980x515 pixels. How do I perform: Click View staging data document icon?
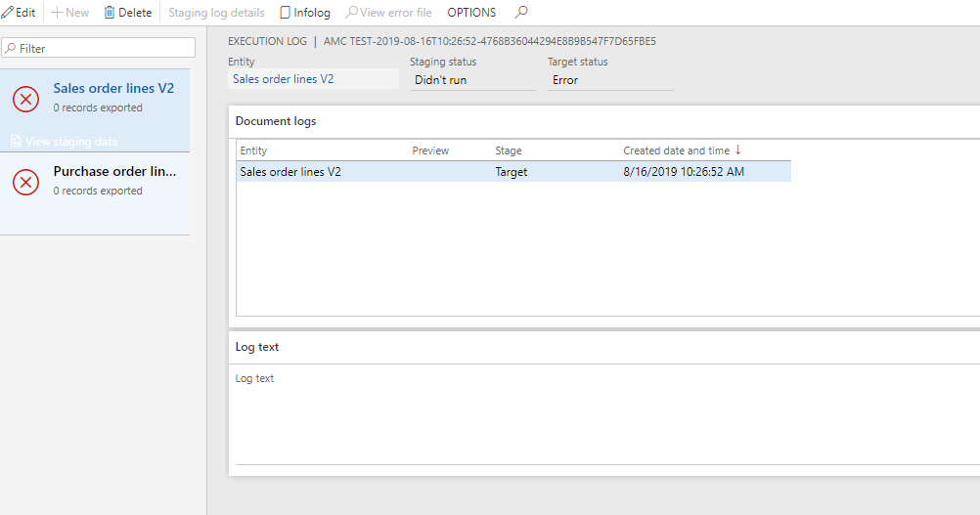coord(16,141)
